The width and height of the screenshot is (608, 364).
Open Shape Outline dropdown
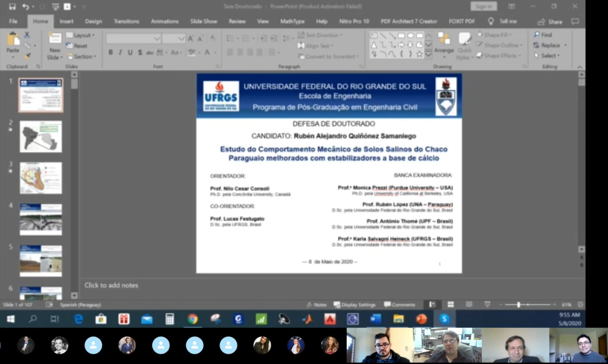(500, 45)
